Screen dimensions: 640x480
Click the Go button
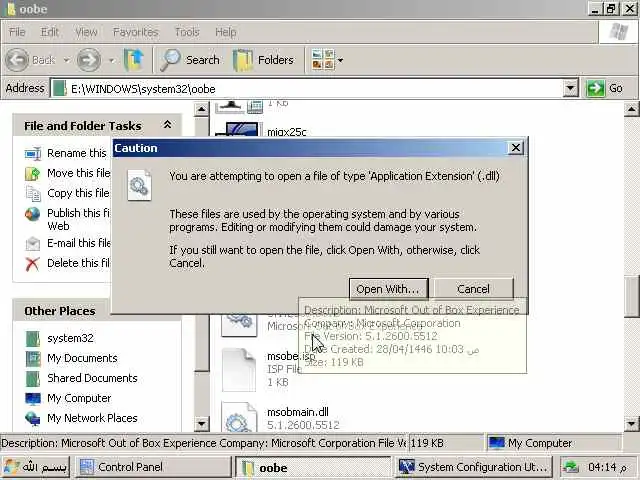[605, 88]
